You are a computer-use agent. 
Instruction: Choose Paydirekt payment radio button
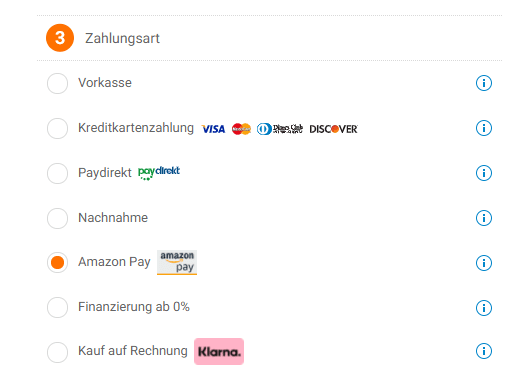point(57,173)
